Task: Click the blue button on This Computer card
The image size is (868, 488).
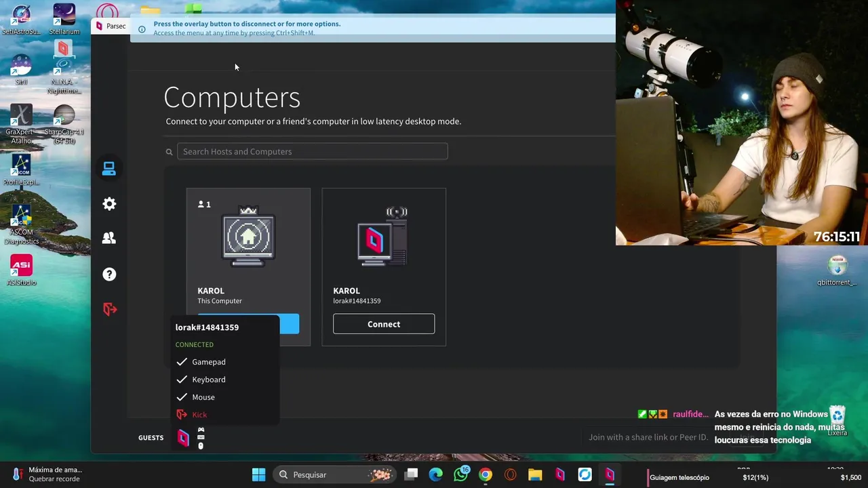Action: [289, 324]
